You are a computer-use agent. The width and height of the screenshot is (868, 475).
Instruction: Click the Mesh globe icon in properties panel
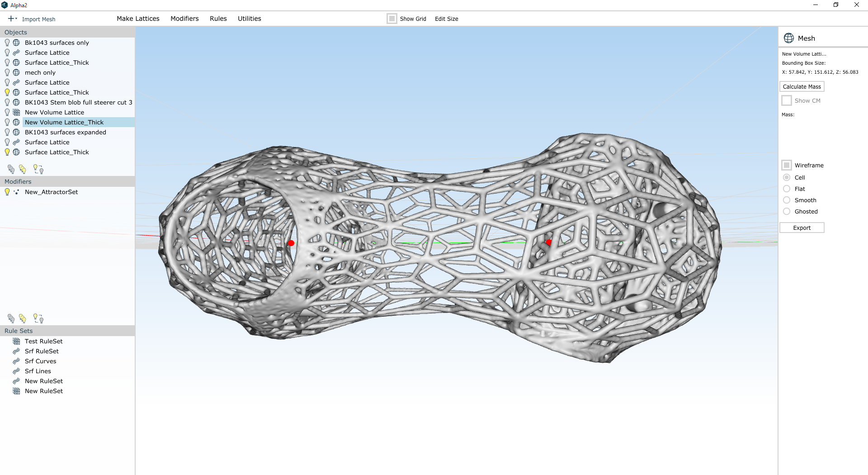pyautogui.click(x=789, y=38)
